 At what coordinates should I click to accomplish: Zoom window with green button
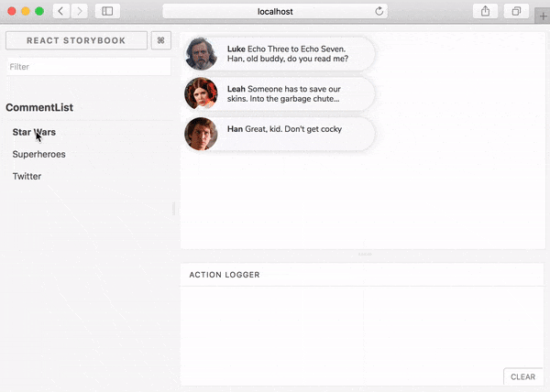39,11
